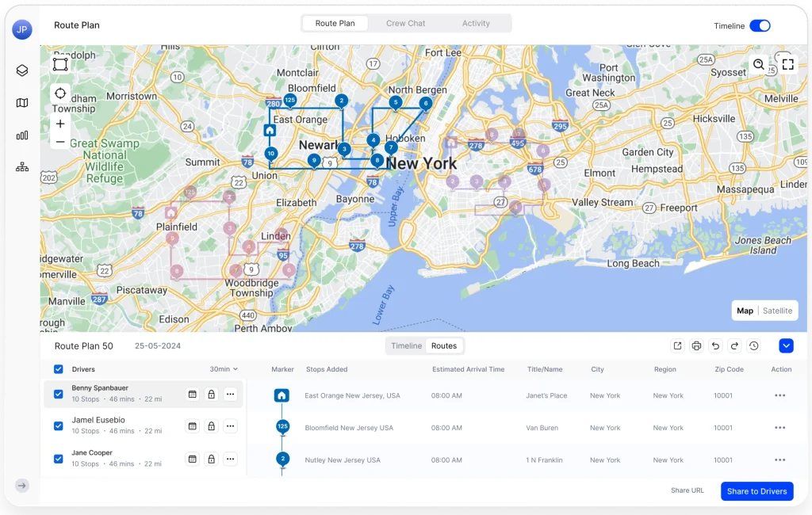Image resolution: width=812 pixels, height=515 pixels.
Task: Open the map icon in sidebar
Action: pos(21,103)
